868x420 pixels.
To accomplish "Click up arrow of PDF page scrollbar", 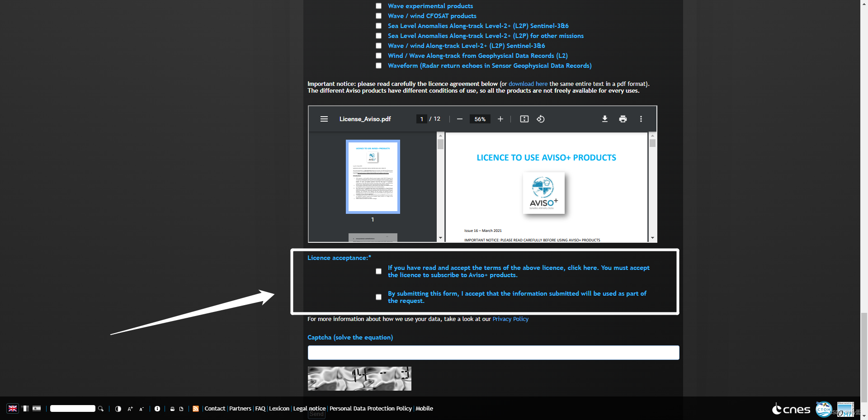I will tap(652, 135).
